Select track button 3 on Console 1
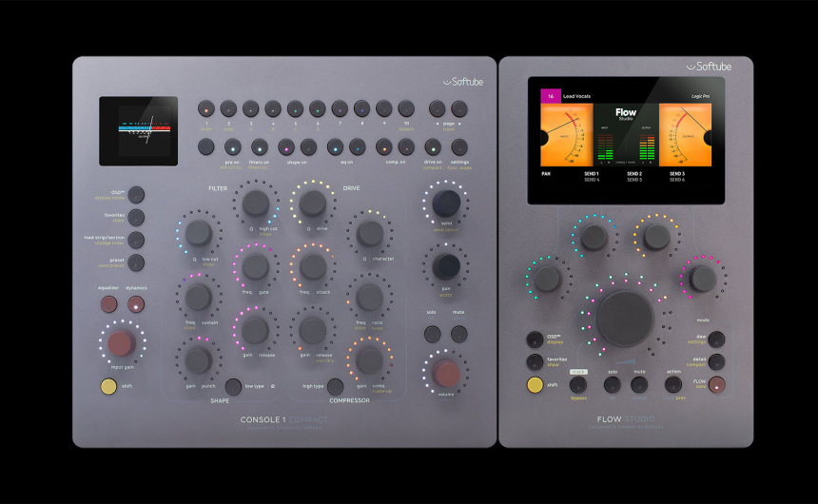This screenshot has height=504, width=818. (250, 109)
